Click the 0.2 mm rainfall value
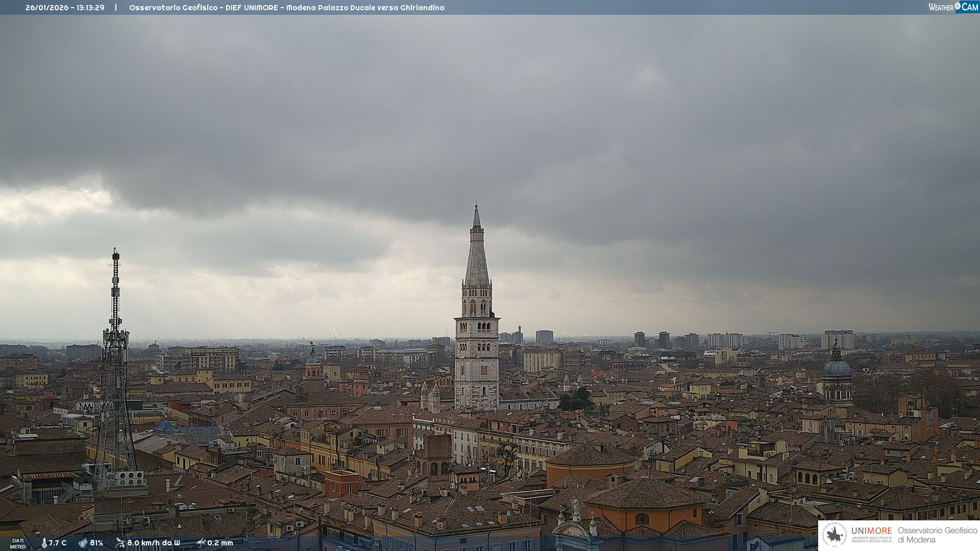The width and height of the screenshot is (980, 551). pyautogui.click(x=220, y=543)
